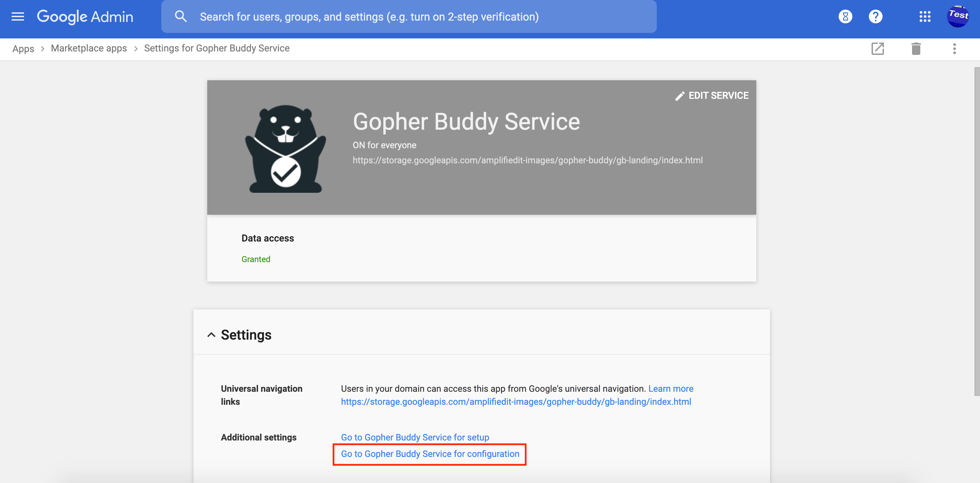Viewport: 980px width, 483px height.
Task: Click the EDIT SERVICE button
Action: pos(712,95)
